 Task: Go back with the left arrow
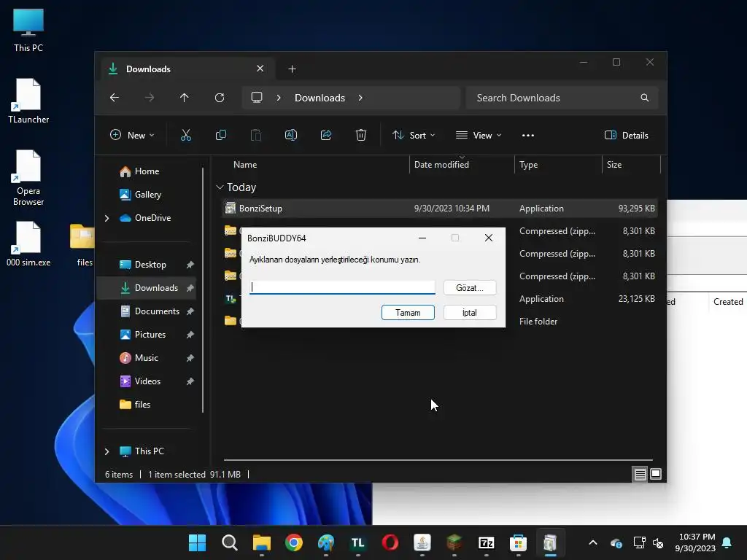click(115, 98)
